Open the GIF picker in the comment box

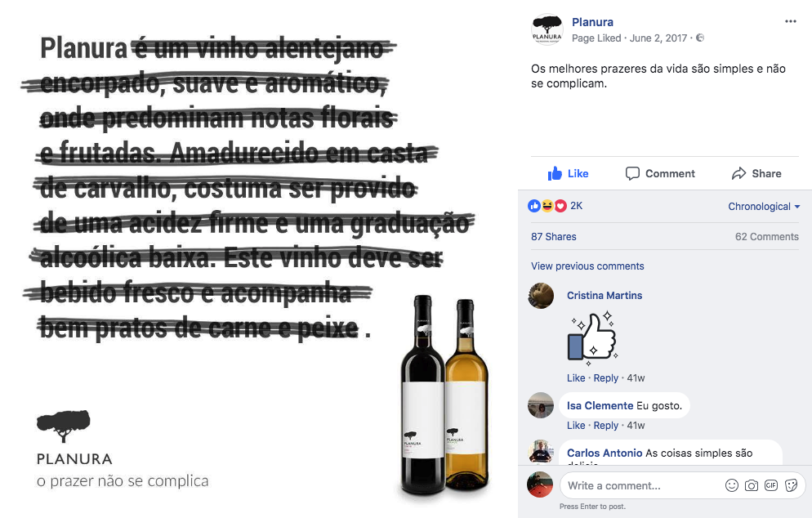tap(771, 485)
